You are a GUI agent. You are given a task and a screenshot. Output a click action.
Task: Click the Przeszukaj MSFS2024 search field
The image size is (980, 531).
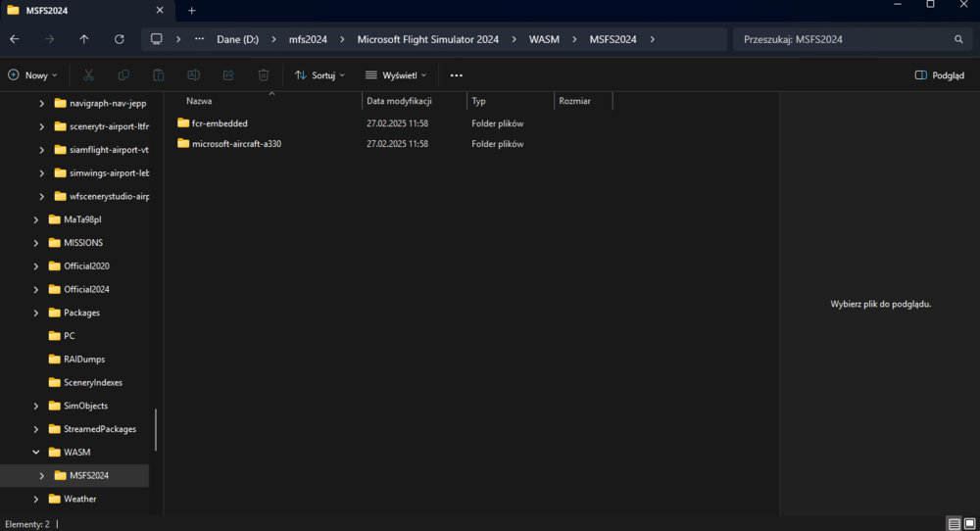843,39
